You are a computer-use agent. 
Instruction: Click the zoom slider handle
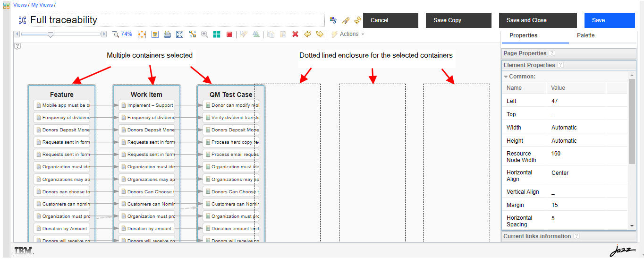click(x=51, y=34)
